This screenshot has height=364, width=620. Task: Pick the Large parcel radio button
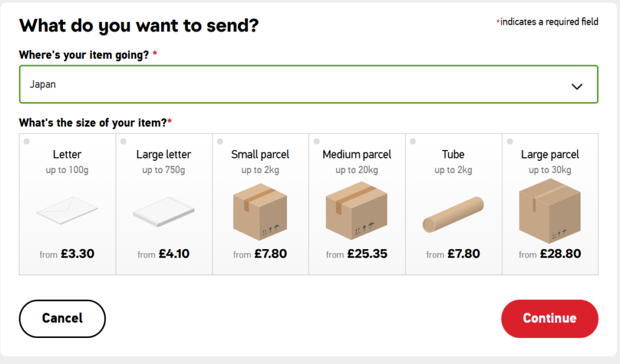coord(510,141)
